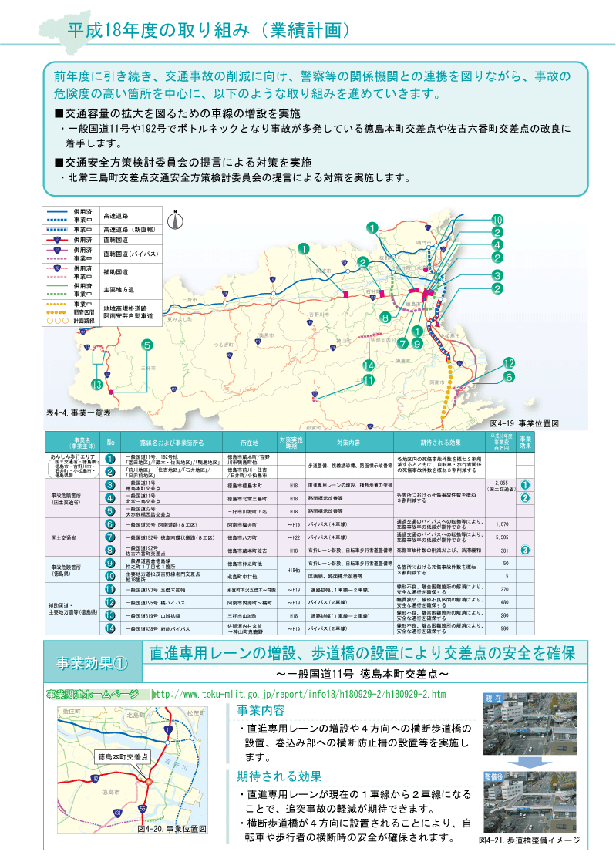
Task: Open the 整備後 footbridge rendering photo
Action: tap(530, 802)
